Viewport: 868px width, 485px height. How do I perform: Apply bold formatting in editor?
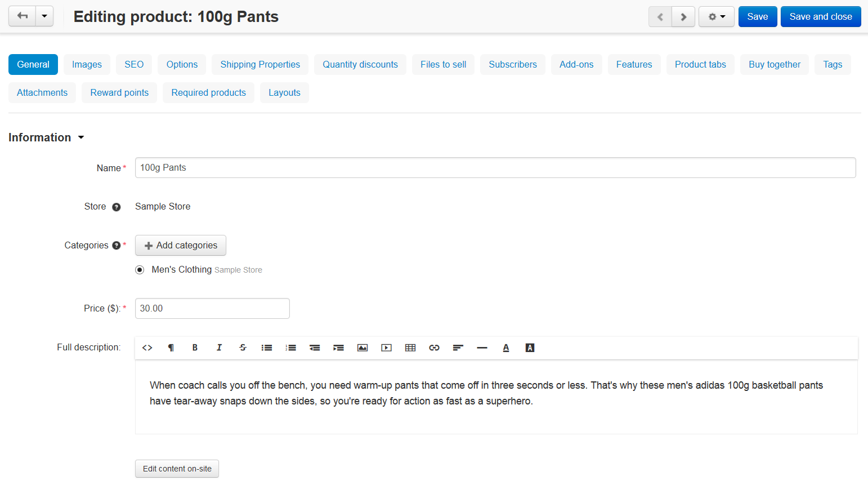point(195,348)
